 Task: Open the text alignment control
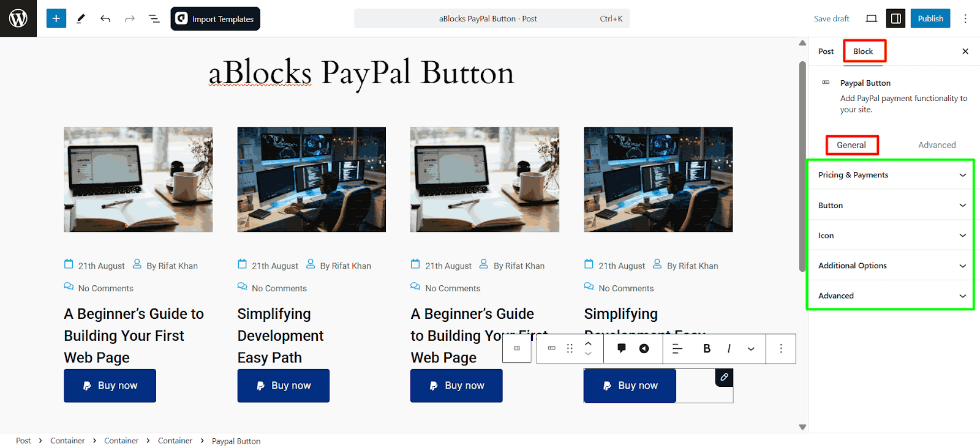click(x=677, y=348)
